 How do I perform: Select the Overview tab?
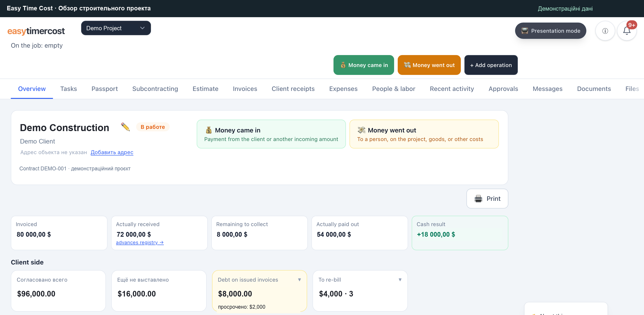[32, 89]
